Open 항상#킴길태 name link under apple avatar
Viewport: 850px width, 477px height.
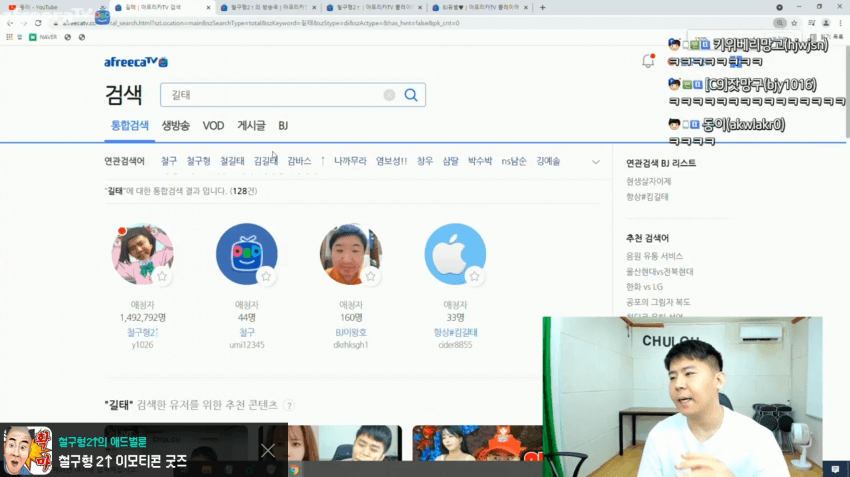pos(455,332)
